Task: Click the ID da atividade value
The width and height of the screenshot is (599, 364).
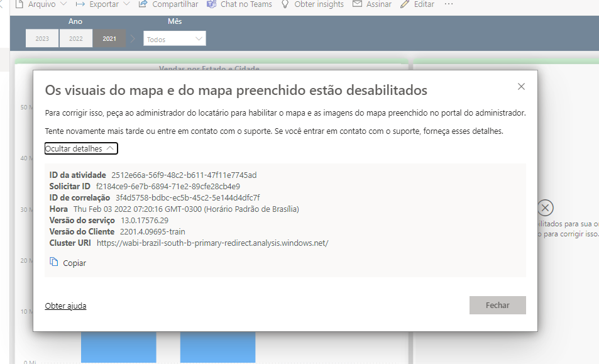Action: [x=184, y=175]
